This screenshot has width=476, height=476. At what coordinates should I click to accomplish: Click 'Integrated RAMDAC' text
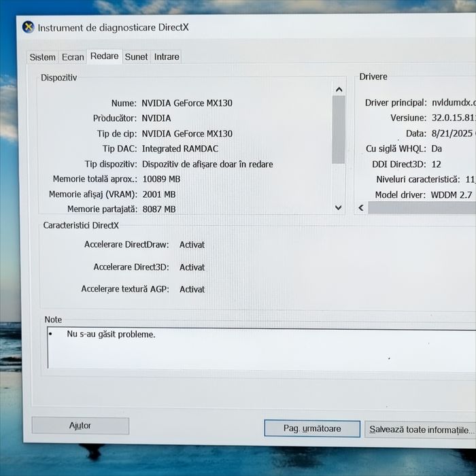pos(180,149)
